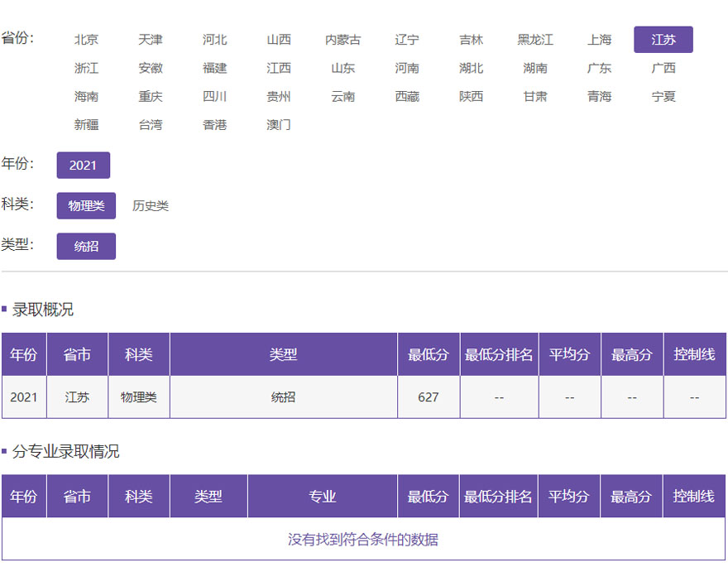Choose 澳门 region
Image resolution: width=728 pixels, height=567 pixels.
pyautogui.click(x=279, y=124)
